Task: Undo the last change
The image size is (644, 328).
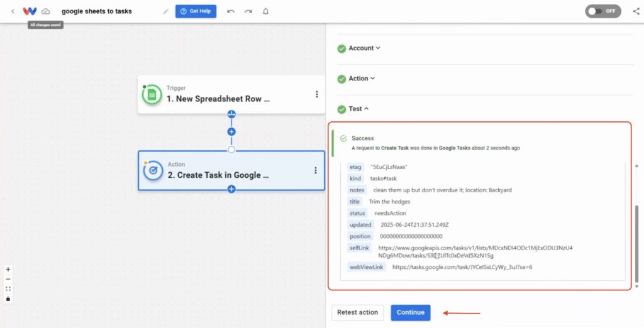Action: click(x=231, y=11)
